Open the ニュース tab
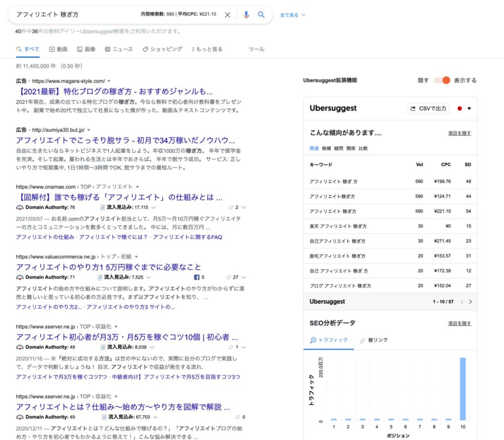This screenshot has height=440, width=504. click(x=119, y=49)
